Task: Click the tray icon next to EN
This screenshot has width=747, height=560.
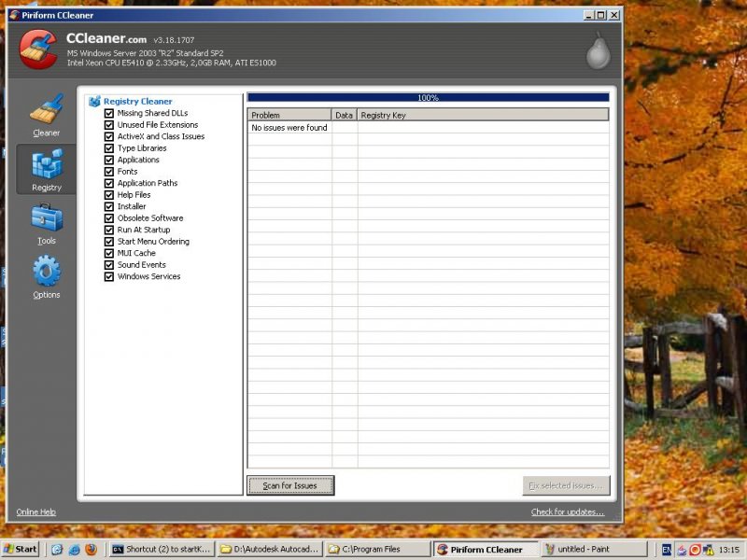Action: click(682, 550)
